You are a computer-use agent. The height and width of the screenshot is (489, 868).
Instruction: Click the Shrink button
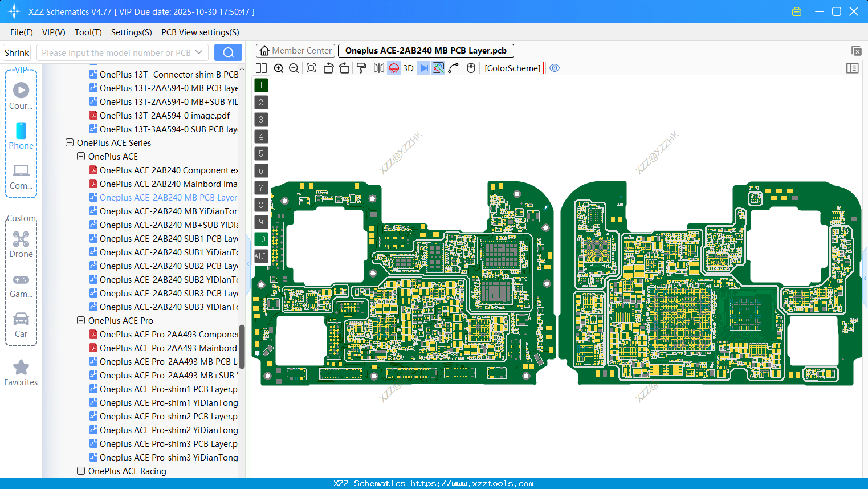17,52
